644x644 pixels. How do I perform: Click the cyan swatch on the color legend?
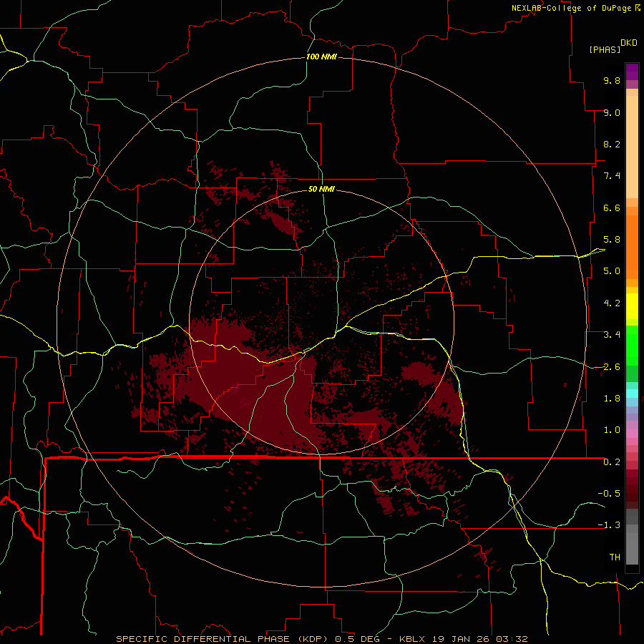click(632, 394)
